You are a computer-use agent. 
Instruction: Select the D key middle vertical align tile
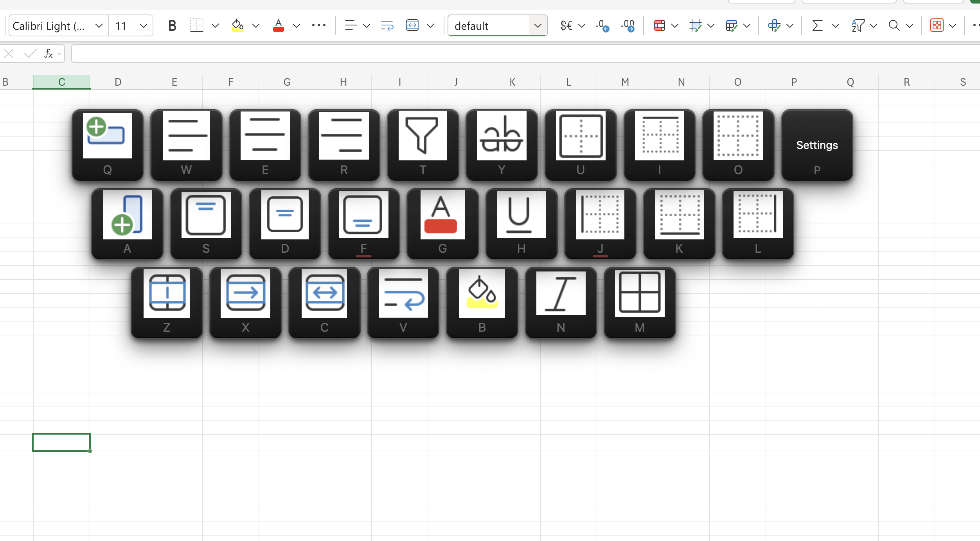click(285, 224)
